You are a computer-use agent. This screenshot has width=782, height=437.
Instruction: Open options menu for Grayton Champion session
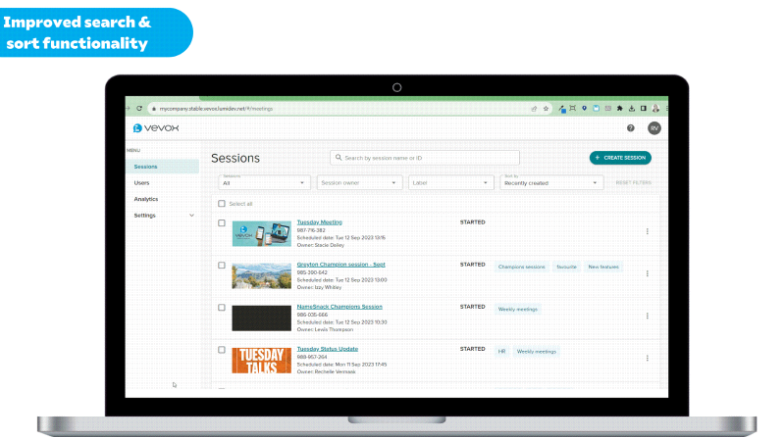[647, 273]
